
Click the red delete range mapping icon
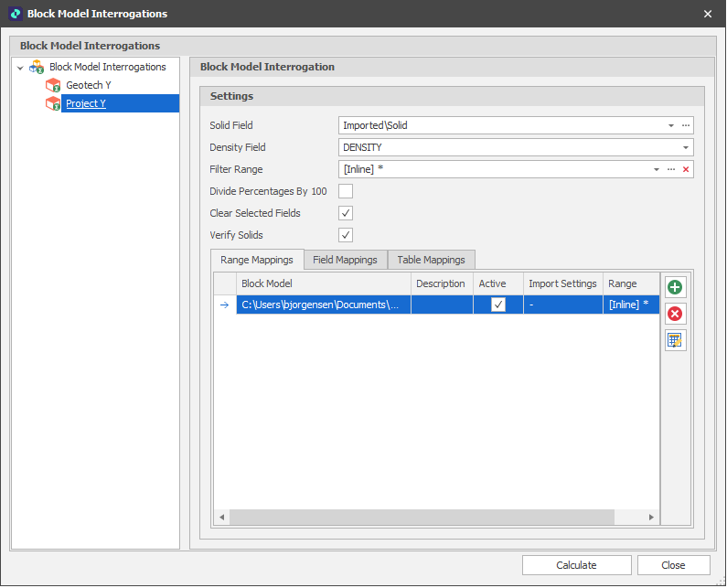pos(675,314)
